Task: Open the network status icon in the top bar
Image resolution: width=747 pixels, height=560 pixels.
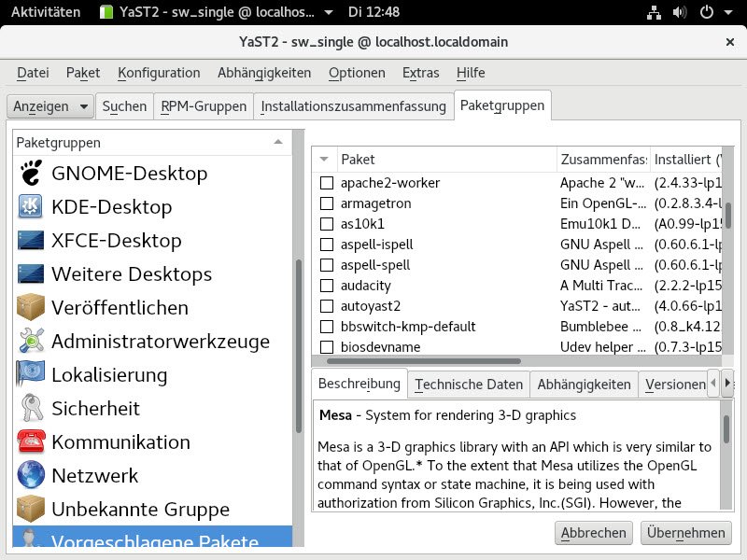Action: [x=654, y=12]
